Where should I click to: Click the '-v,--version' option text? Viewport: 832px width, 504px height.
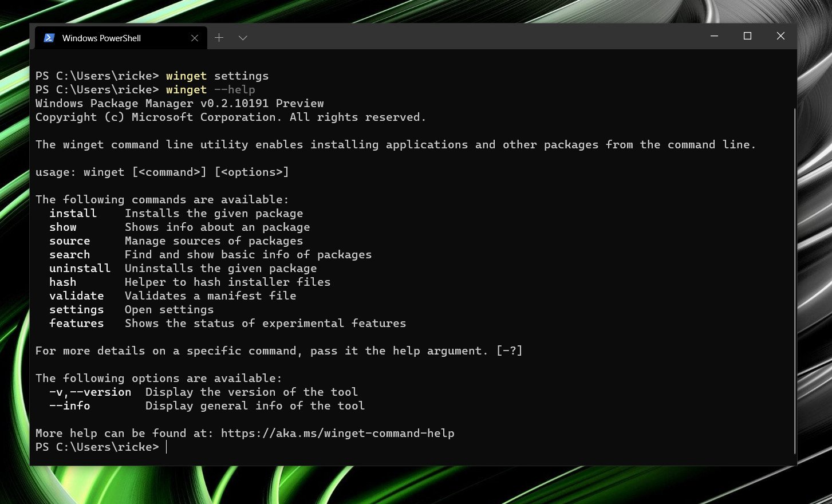(x=90, y=392)
